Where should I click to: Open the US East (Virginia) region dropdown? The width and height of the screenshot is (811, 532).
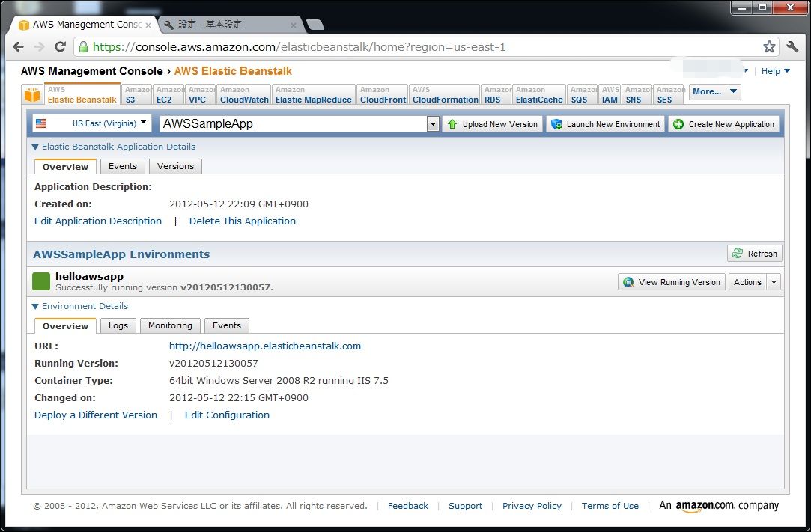pyautogui.click(x=92, y=123)
